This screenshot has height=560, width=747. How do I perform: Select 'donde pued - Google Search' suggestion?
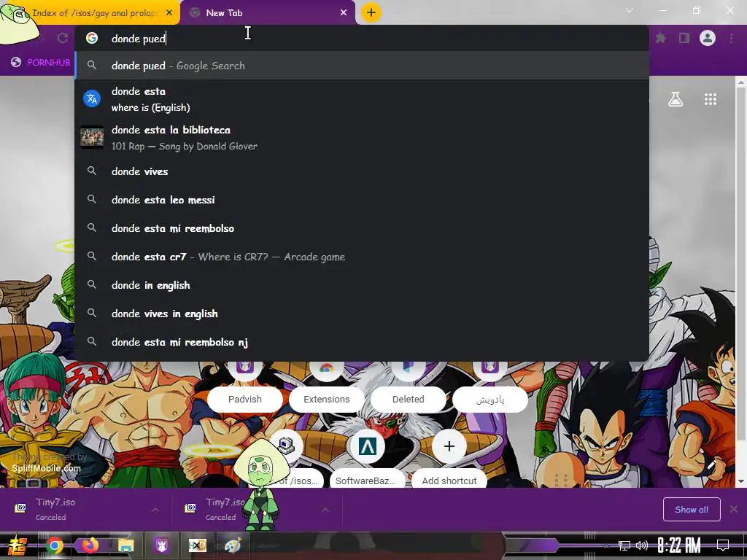(x=362, y=66)
